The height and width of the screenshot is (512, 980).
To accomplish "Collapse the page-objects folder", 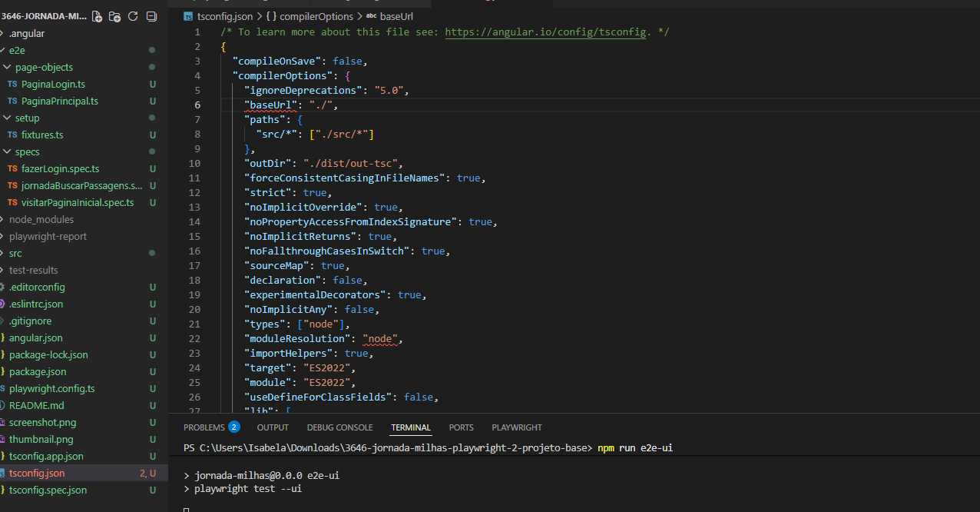I will [x=8, y=68].
